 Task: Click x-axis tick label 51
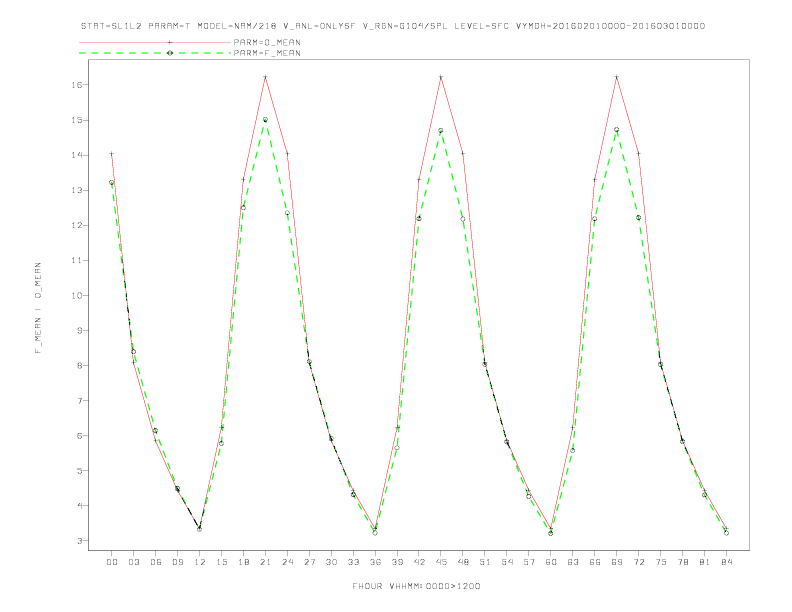pos(485,562)
